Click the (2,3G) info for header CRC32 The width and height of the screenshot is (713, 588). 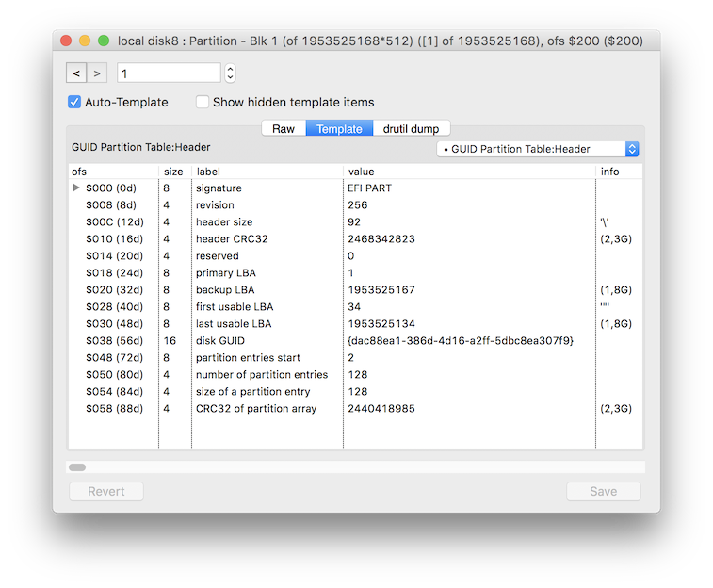click(x=616, y=238)
